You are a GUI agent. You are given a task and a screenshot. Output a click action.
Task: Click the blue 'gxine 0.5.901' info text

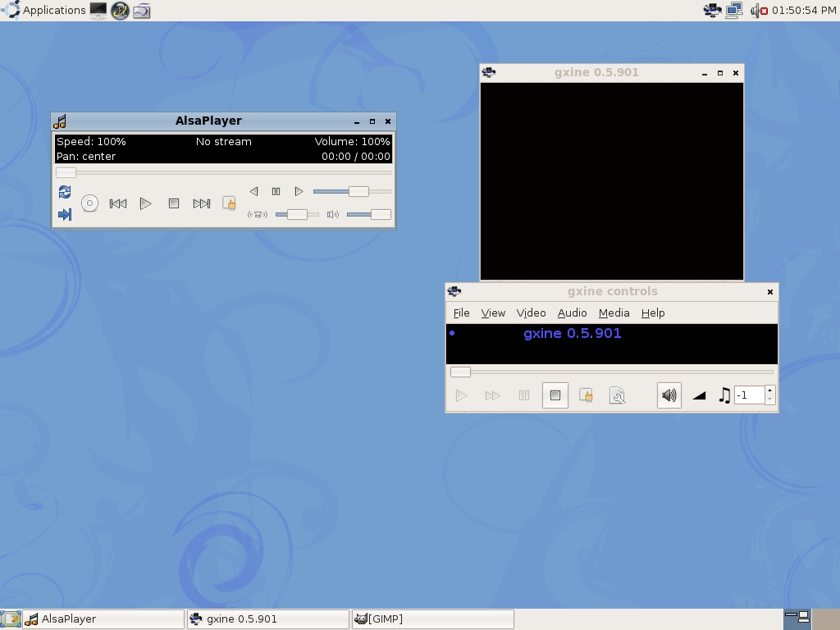click(x=572, y=333)
